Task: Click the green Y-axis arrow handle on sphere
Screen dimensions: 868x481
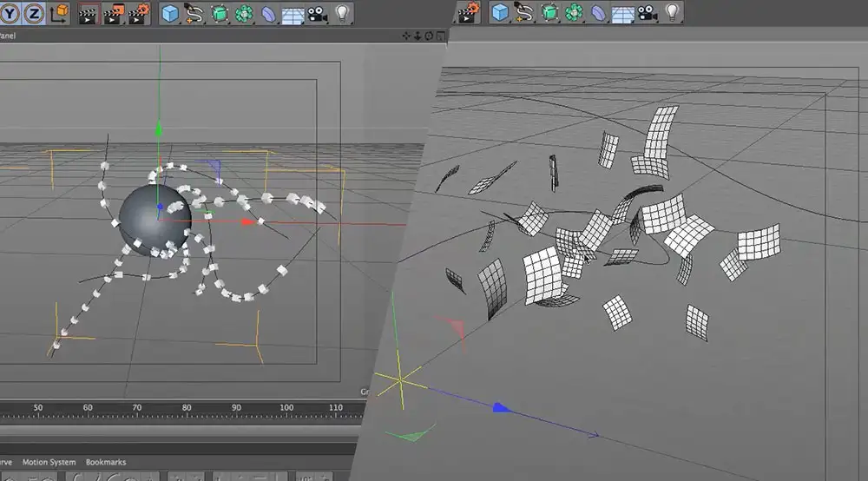Action: pyautogui.click(x=159, y=129)
